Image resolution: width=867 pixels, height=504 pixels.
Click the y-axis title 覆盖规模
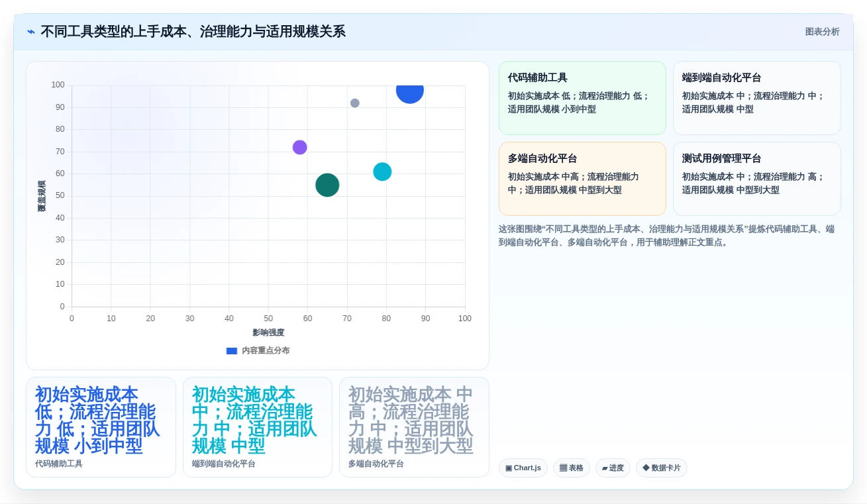tap(42, 196)
